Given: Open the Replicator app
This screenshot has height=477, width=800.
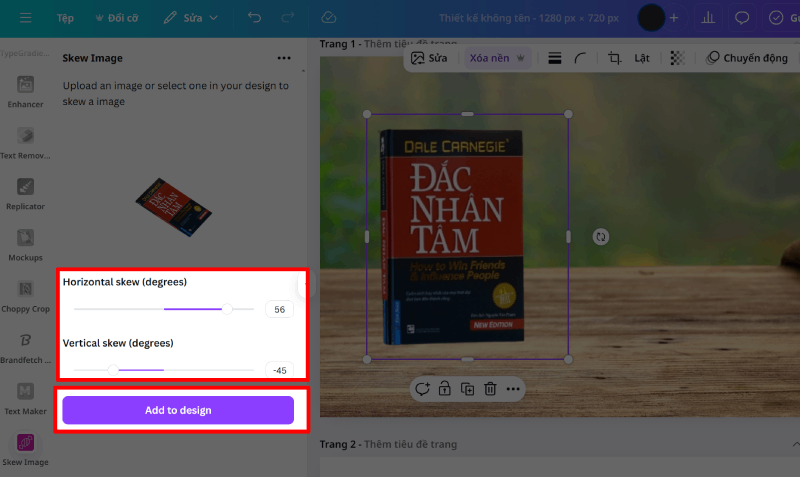Looking at the screenshot, I should click(25, 194).
